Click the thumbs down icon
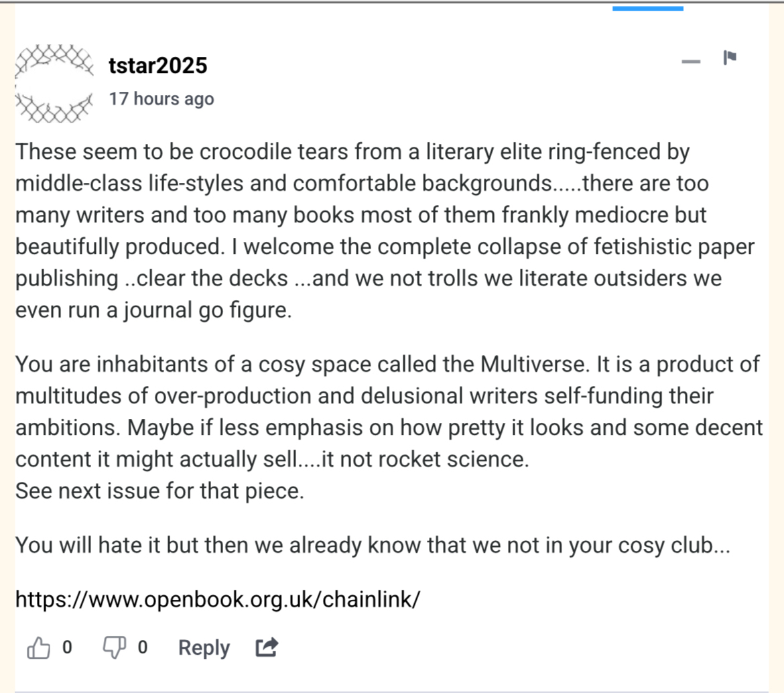 [x=114, y=648]
